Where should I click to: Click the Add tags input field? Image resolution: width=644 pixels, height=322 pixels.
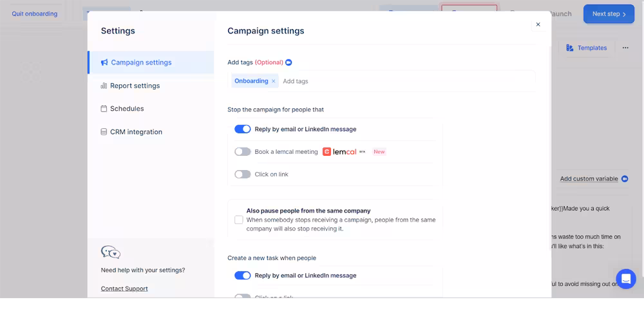(406, 81)
